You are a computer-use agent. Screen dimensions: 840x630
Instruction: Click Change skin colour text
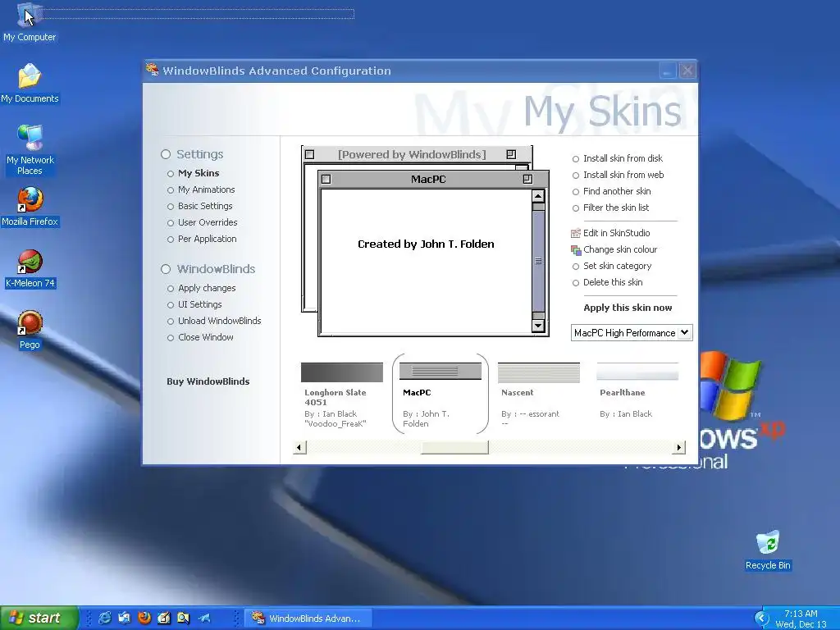[x=620, y=249]
